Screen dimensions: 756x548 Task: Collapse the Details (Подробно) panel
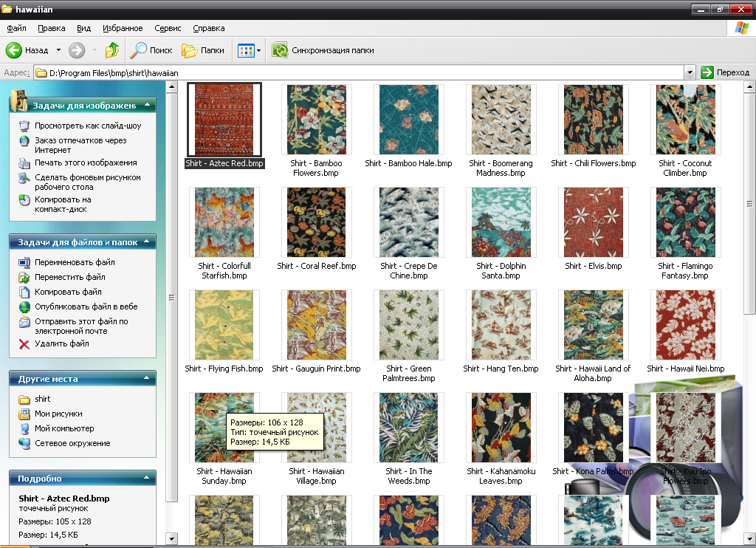(147, 478)
